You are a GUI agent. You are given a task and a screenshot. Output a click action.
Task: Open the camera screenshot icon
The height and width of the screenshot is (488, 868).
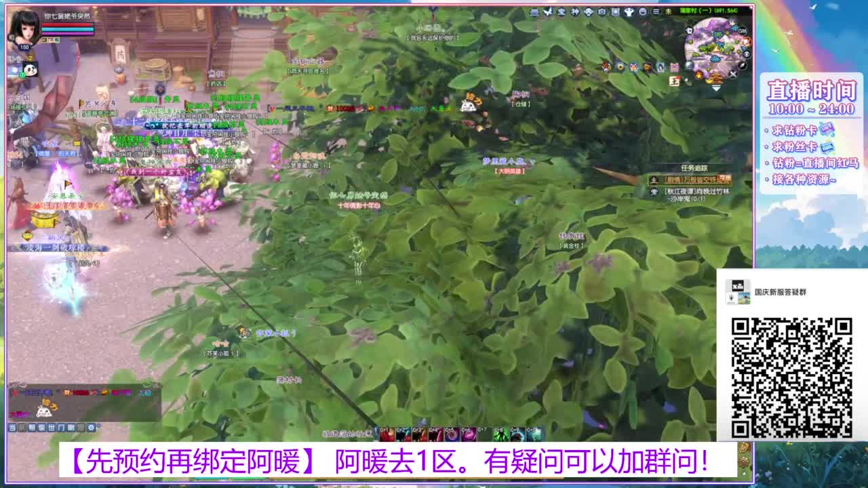pos(602,12)
